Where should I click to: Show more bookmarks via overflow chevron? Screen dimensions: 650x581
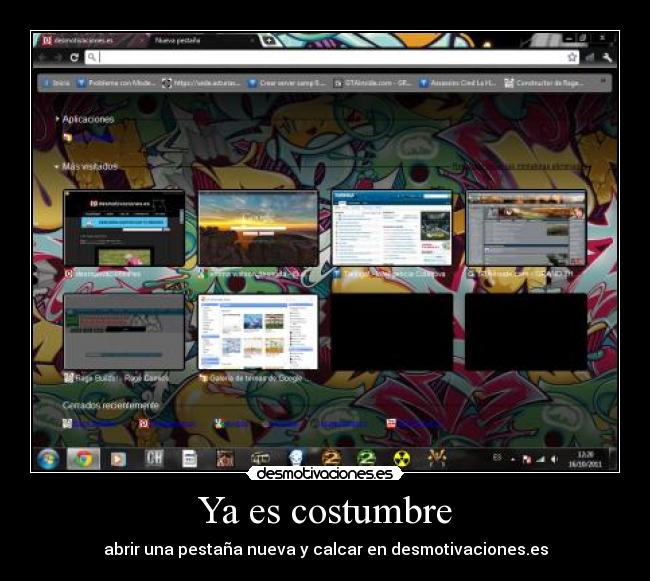pos(603,82)
